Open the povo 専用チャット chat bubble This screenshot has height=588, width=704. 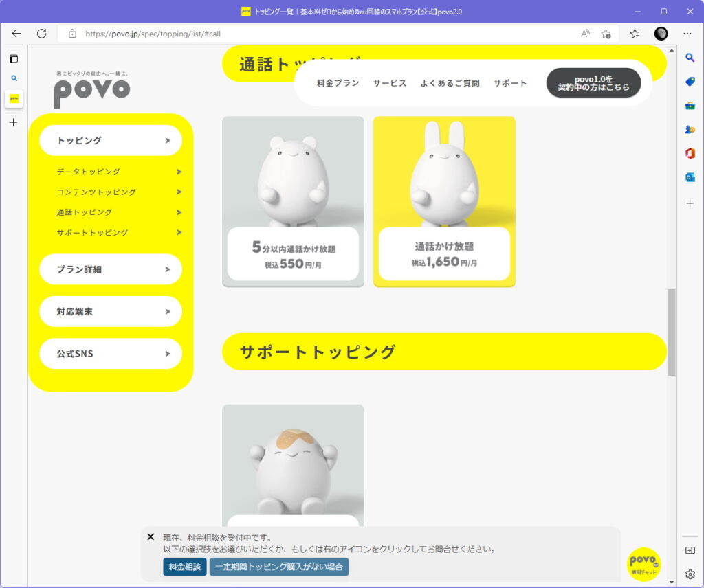click(x=643, y=564)
